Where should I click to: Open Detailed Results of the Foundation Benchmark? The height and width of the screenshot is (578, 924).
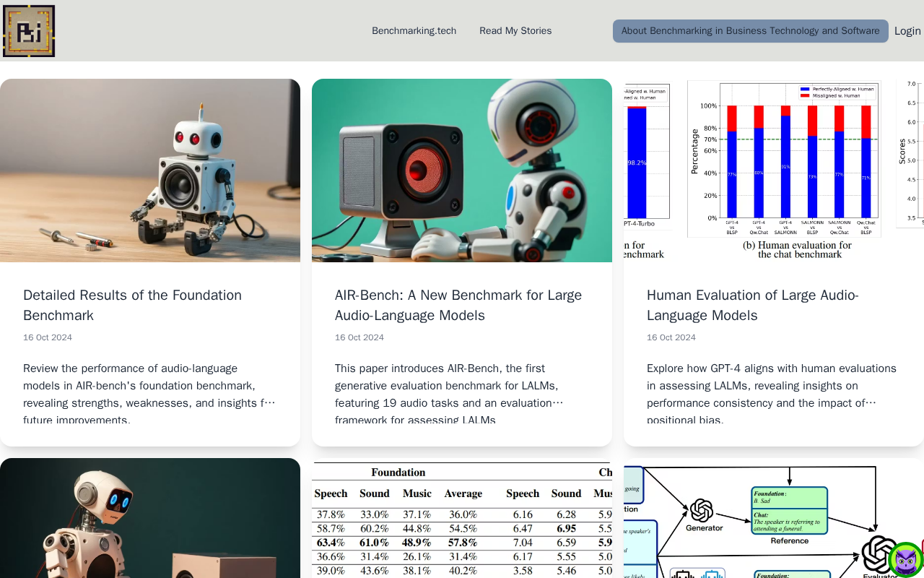[x=133, y=305]
